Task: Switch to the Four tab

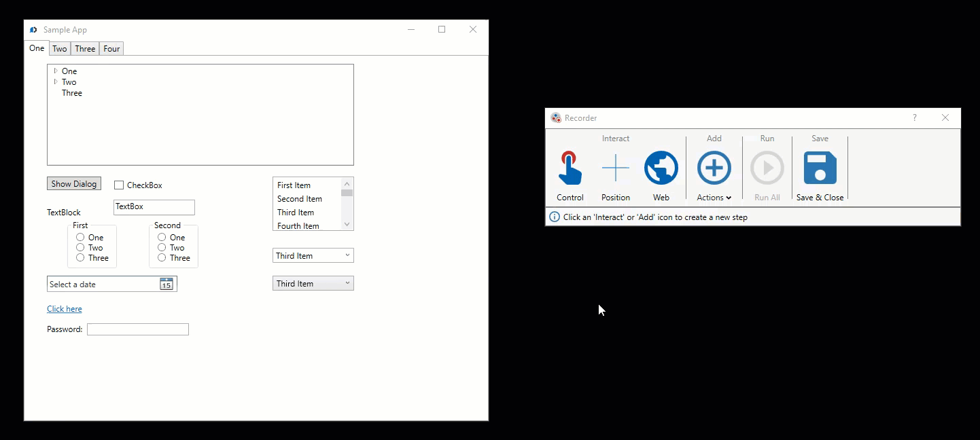Action: click(111, 49)
